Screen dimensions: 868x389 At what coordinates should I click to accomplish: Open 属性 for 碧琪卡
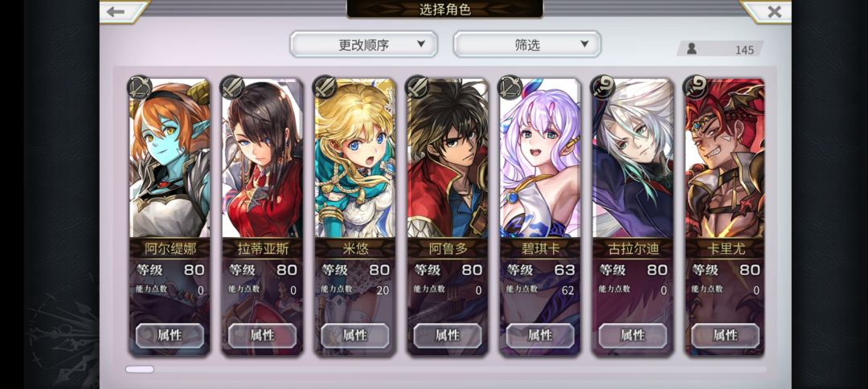point(540,335)
